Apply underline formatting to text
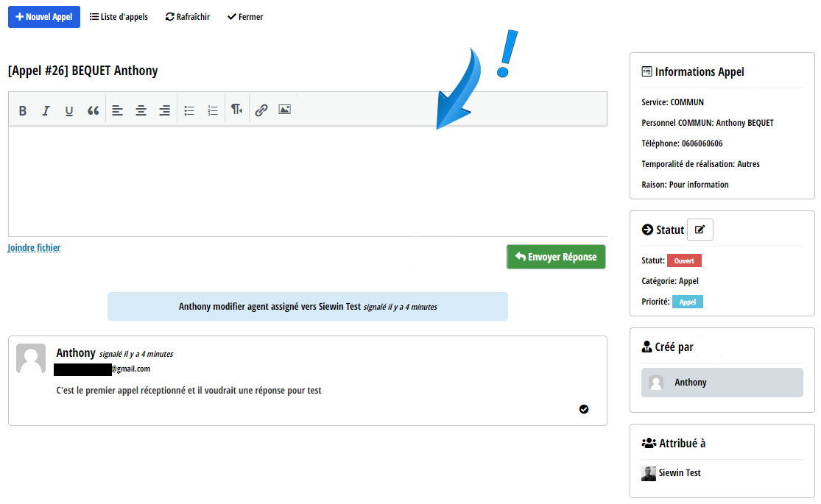Image resolution: width=821 pixels, height=504 pixels. (x=69, y=110)
